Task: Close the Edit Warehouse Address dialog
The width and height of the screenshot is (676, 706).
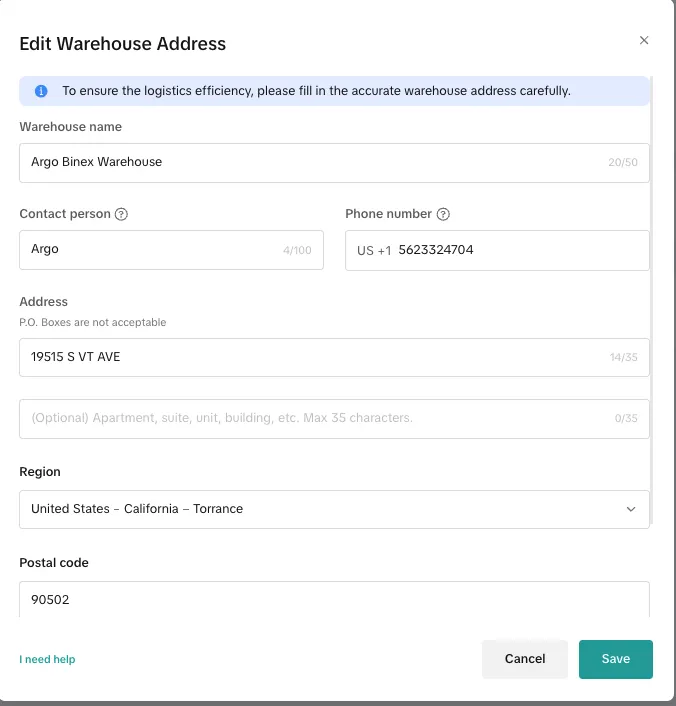Action: pyautogui.click(x=644, y=41)
